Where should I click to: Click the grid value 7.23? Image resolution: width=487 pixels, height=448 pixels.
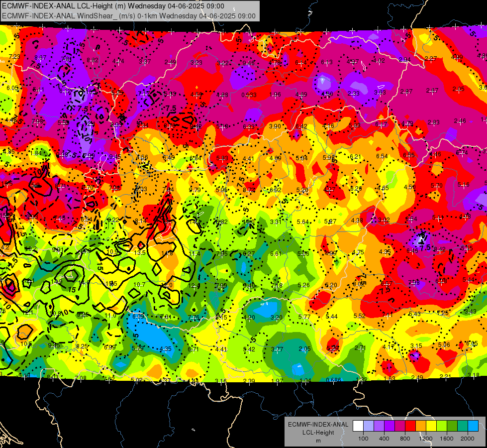pos(14,57)
